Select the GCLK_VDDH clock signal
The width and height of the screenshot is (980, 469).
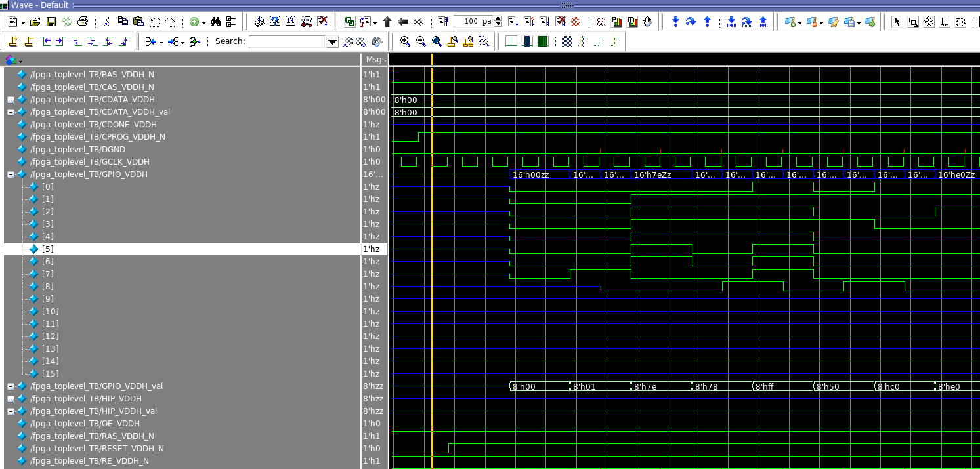89,162
